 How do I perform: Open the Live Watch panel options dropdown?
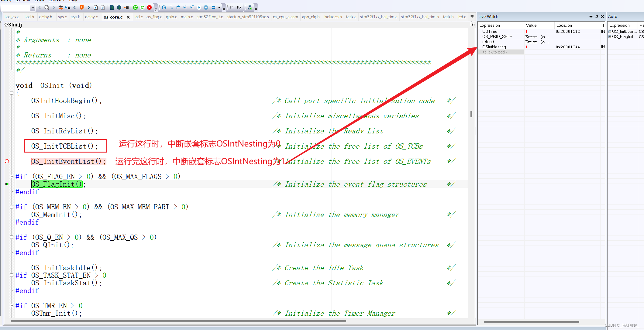pyautogui.click(x=591, y=17)
